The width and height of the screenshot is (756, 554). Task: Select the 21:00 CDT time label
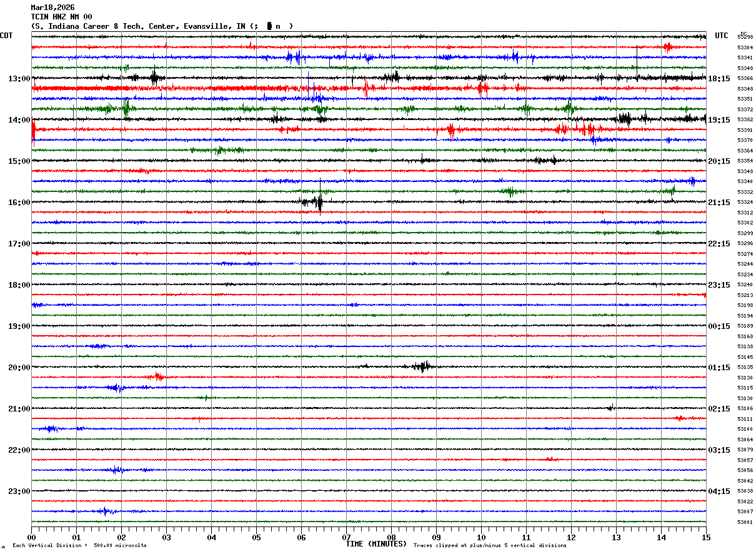[x=19, y=409]
